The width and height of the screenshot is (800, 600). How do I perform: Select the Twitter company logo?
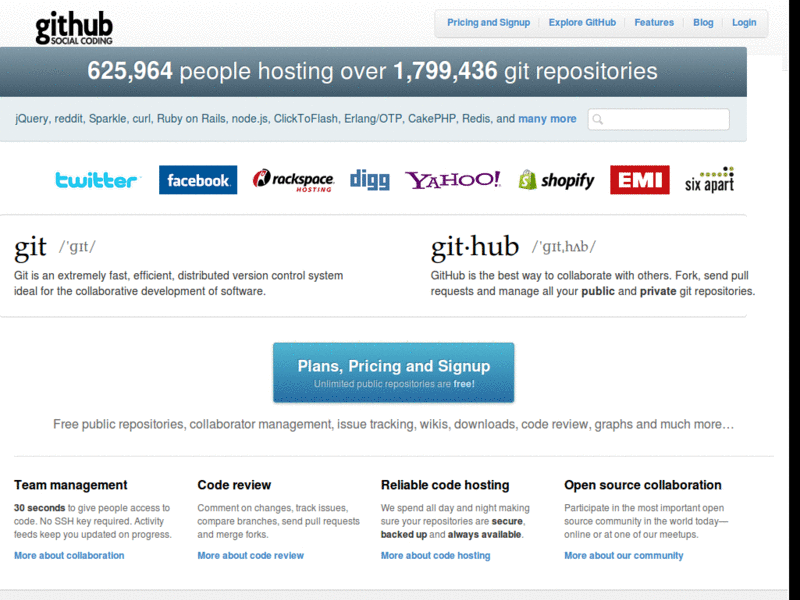click(96, 180)
